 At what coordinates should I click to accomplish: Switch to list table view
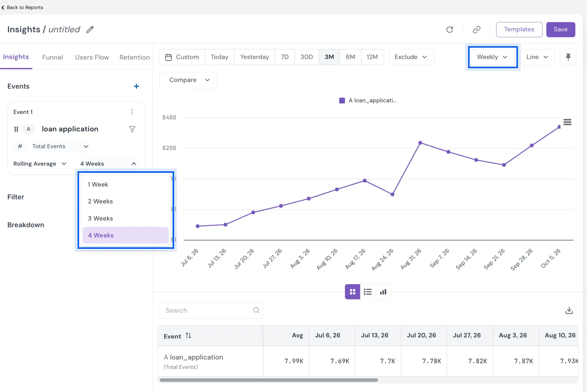pyautogui.click(x=368, y=292)
